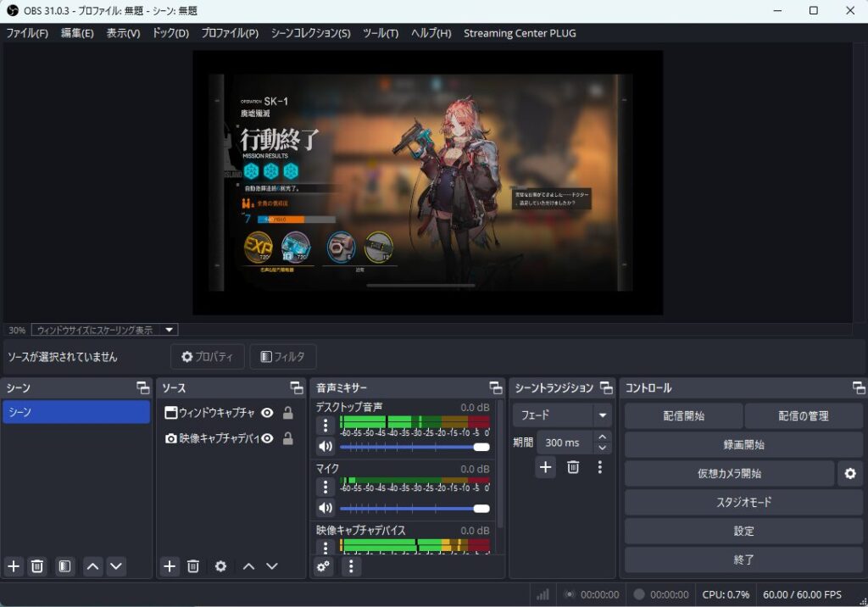The image size is (868, 607).
Task: Mute デスクトップ音声 speaker
Action: [x=325, y=447]
